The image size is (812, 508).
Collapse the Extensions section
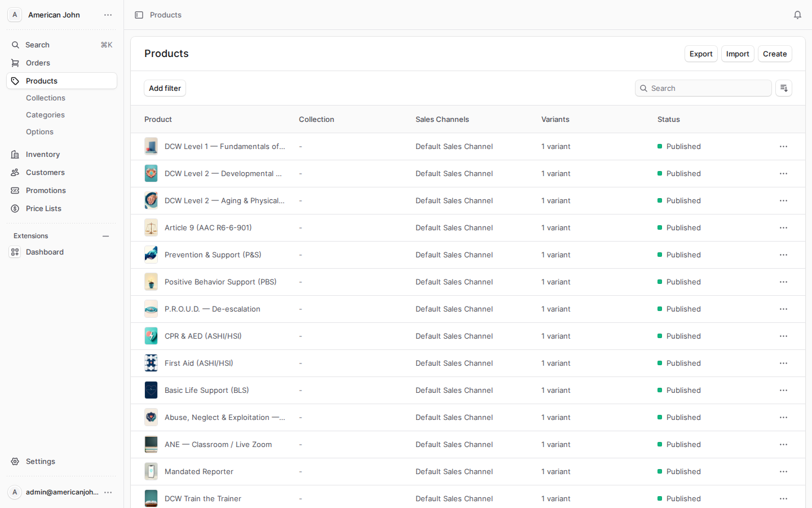(x=105, y=236)
